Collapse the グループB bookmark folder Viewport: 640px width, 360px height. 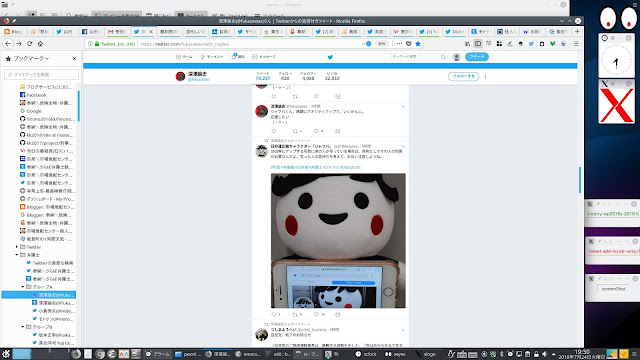click(x=23, y=327)
